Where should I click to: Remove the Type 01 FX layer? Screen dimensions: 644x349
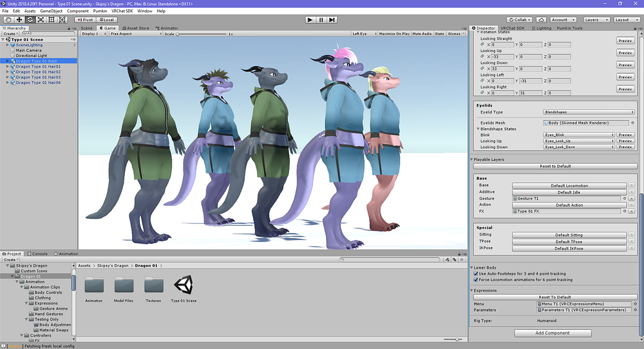point(632,211)
